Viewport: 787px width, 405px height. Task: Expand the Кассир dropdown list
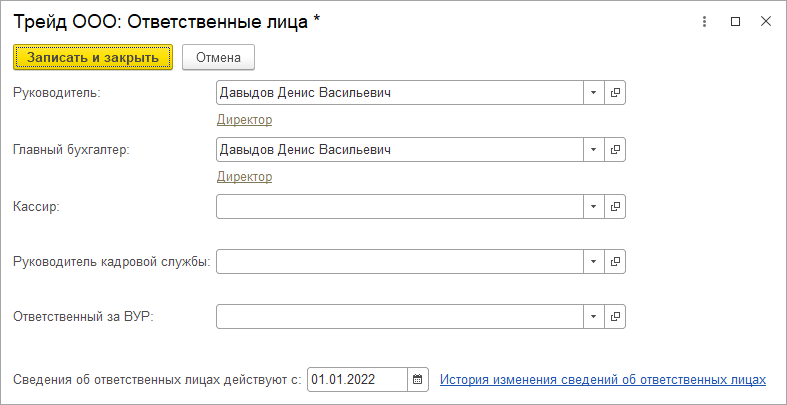[x=594, y=206]
